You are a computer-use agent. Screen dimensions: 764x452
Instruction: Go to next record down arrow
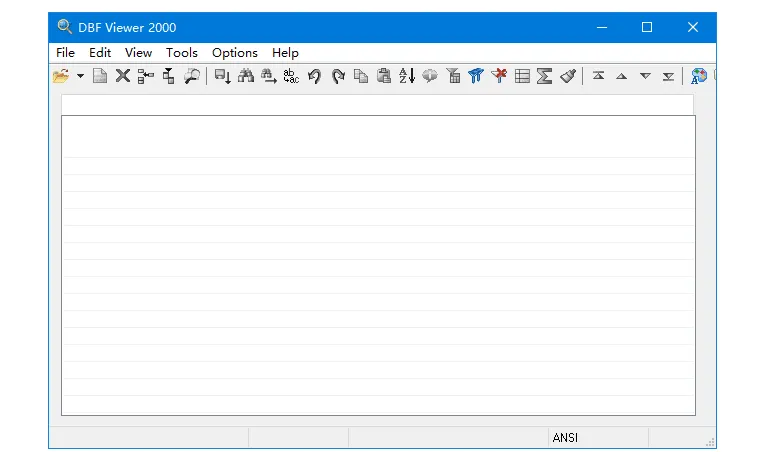coord(645,76)
